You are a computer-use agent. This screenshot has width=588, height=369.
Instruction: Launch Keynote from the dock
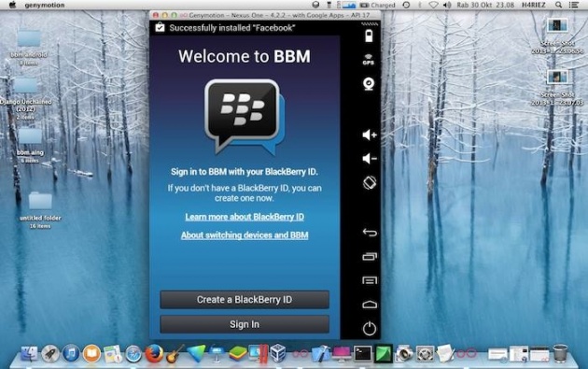[x=217, y=354]
